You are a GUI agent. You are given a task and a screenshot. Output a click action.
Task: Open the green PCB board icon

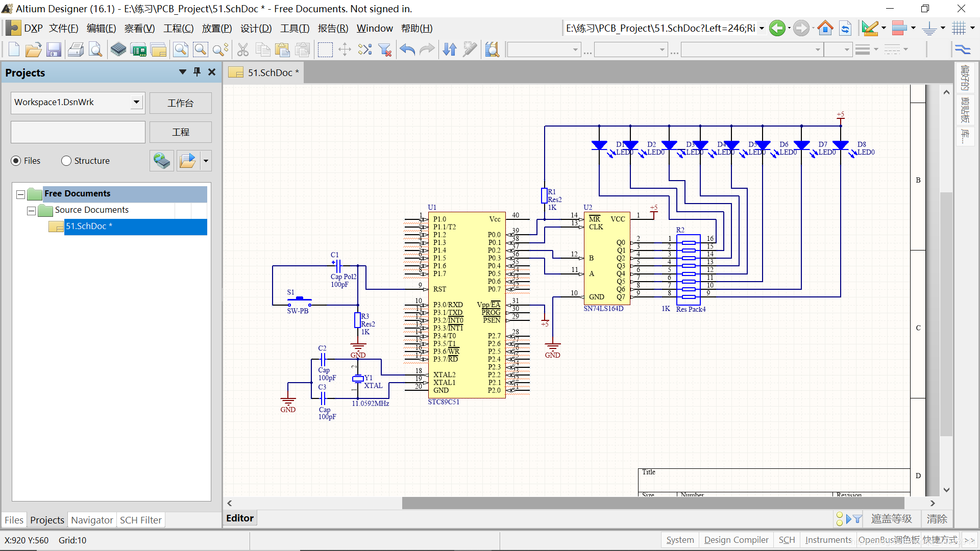139,49
